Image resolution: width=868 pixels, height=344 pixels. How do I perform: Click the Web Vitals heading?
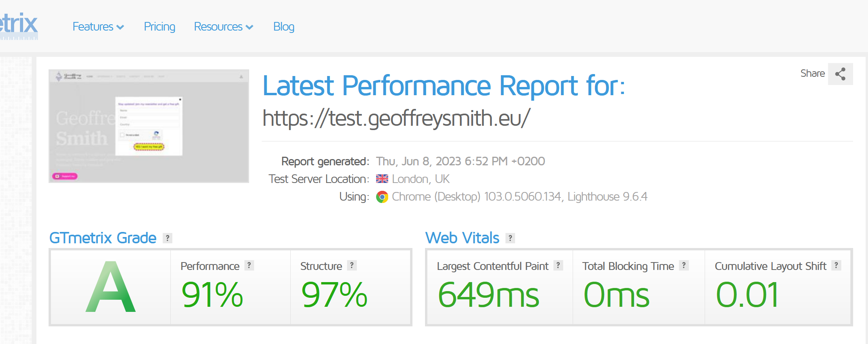tap(462, 238)
